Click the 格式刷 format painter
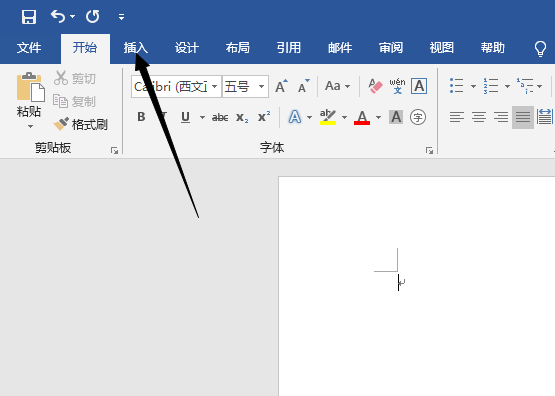This screenshot has height=396, width=555. pos(81,124)
